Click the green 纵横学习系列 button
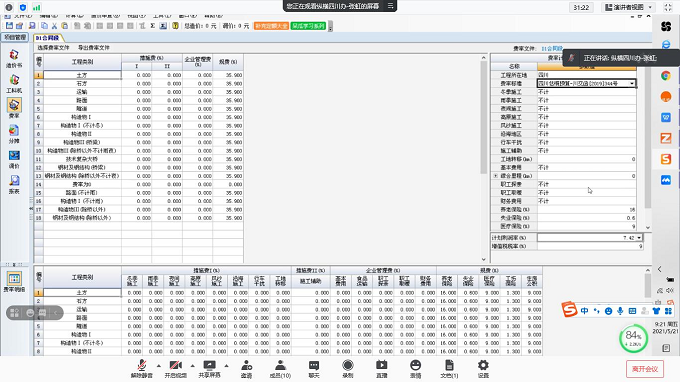Screen dimensions: 680x382 [308, 26]
